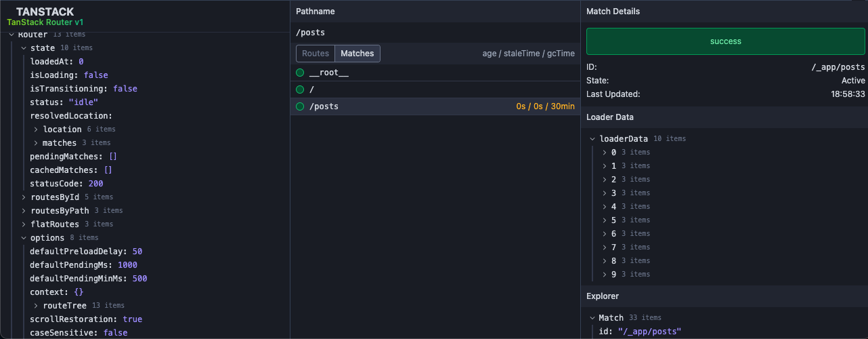Expand loaderData item 1
The width and height of the screenshot is (868, 339).
605,166
